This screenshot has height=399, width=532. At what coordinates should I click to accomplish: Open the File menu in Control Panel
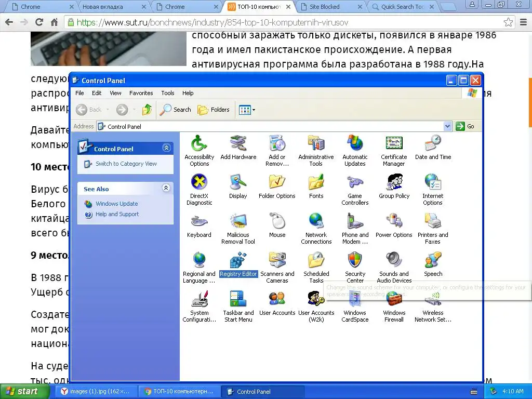point(79,93)
